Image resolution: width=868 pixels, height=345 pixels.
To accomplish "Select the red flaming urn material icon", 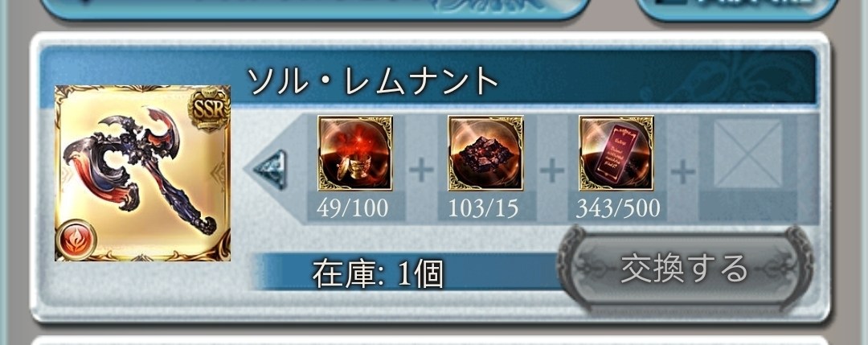I will coord(355,153).
